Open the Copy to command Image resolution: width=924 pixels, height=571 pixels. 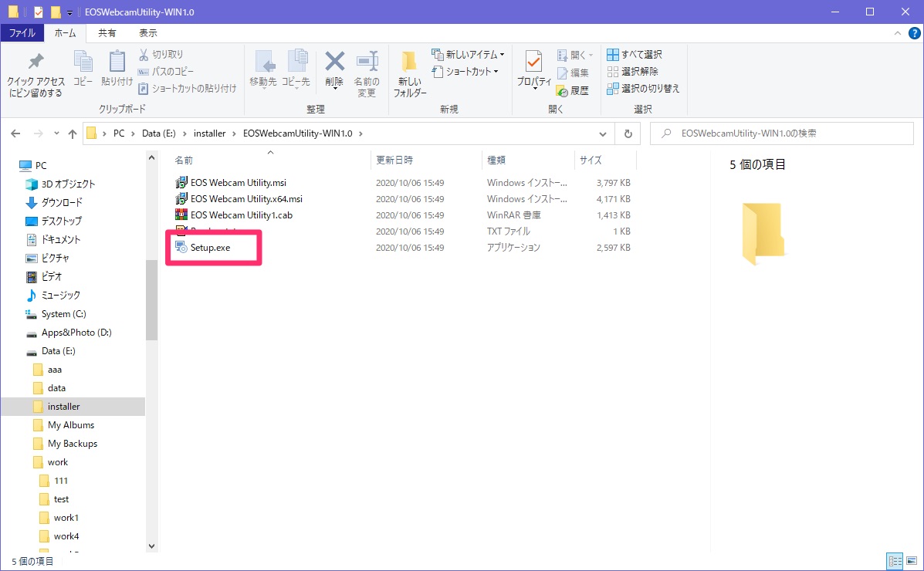[296, 69]
